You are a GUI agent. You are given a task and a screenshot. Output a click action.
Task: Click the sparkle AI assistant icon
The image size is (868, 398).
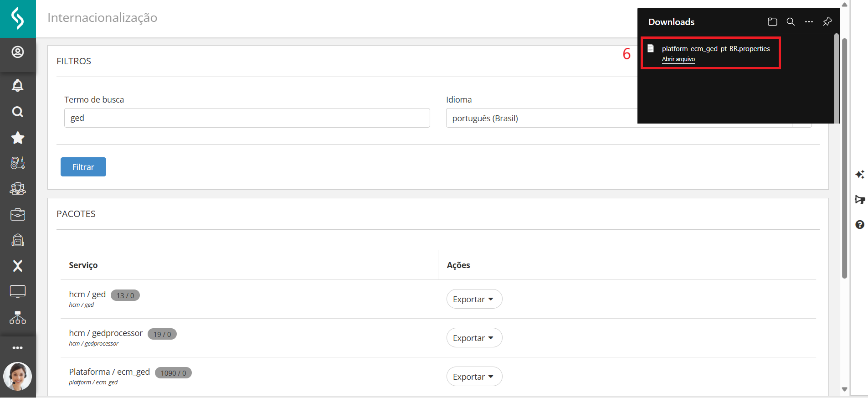[860, 175]
